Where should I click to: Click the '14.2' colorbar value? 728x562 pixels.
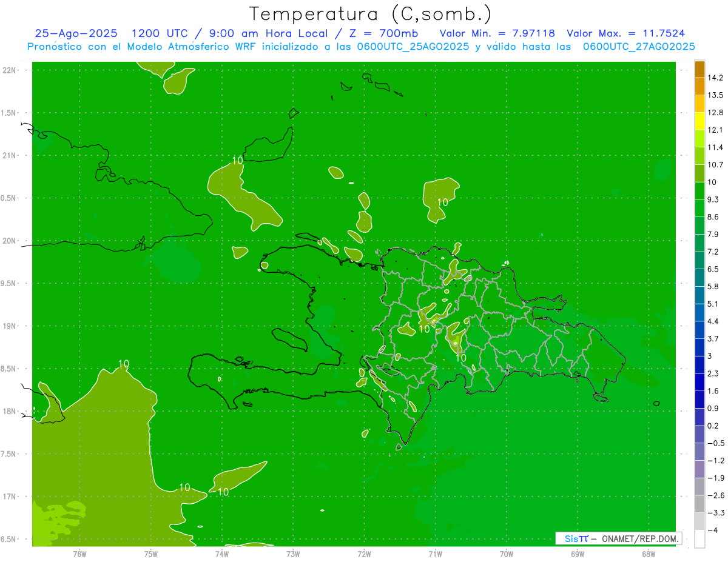[x=715, y=78]
